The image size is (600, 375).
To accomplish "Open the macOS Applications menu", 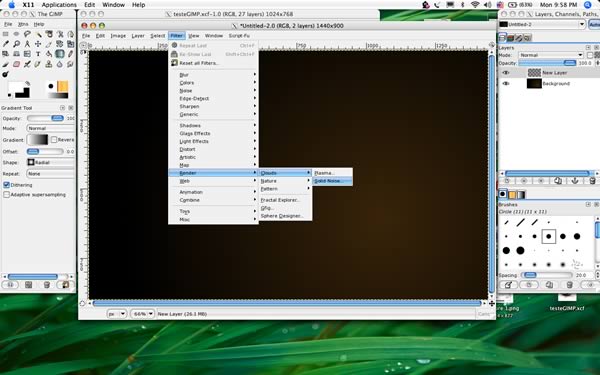I will [x=59, y=5].
